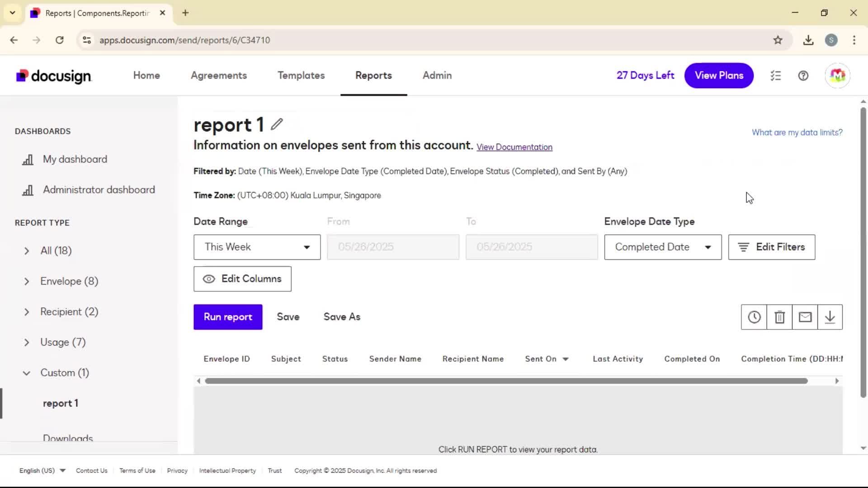Expand the Recipient (2) category
This screenshot has height=488, width=868.
pyautogui.click(x=27, y=312)
